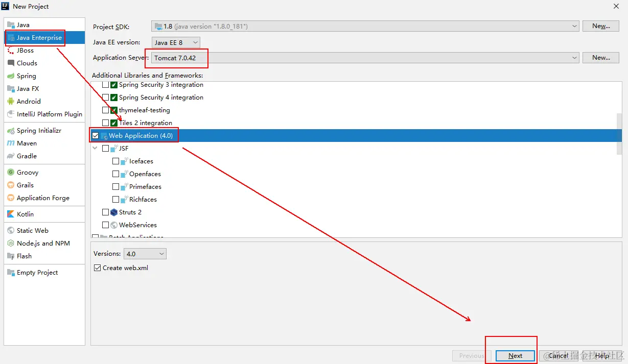
Task: Open the Java EE version dropdown
Action: 176,42
